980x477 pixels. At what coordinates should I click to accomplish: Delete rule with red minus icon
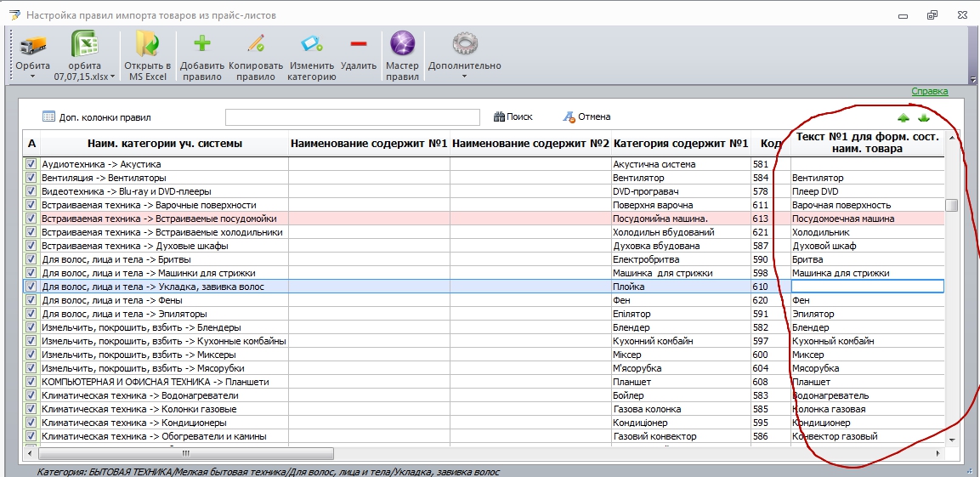[358, 43]
